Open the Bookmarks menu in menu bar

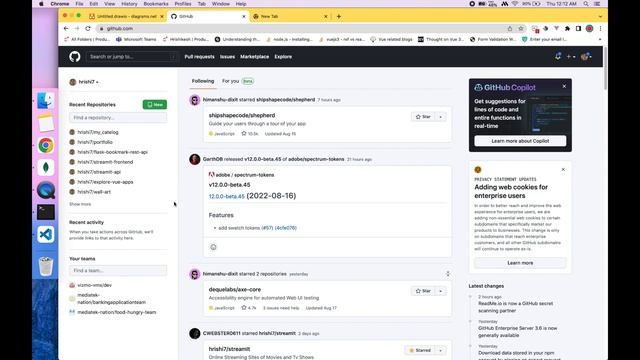[156, 4]
